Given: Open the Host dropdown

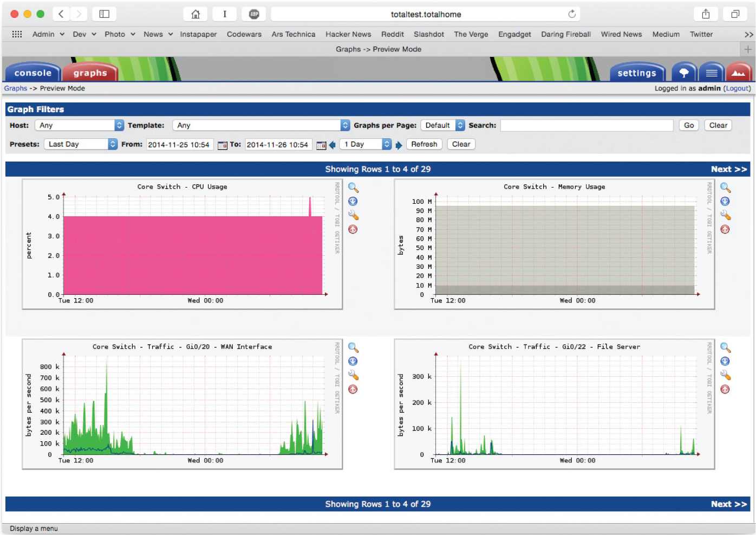Looking at the screenshot, I should 79,125.
